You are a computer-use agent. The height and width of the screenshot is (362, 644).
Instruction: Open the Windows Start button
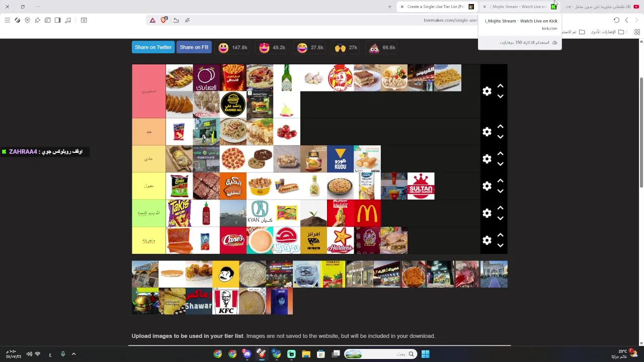point(425,354)
